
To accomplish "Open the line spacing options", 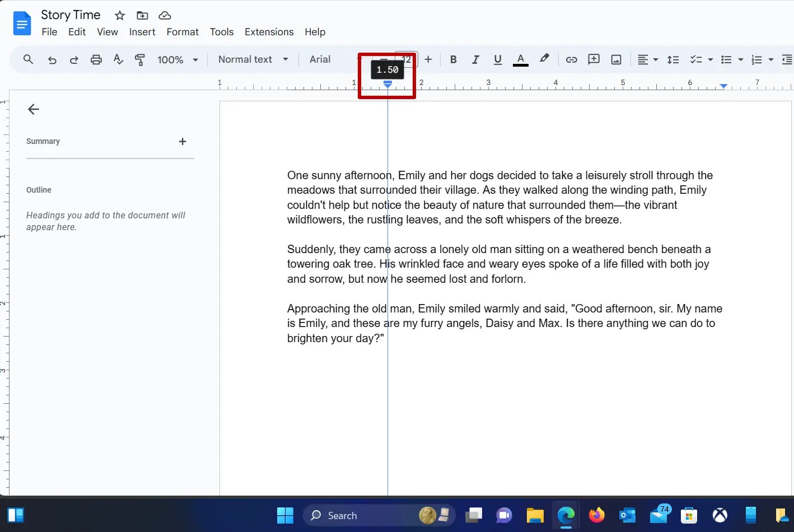I will point(672,59).
